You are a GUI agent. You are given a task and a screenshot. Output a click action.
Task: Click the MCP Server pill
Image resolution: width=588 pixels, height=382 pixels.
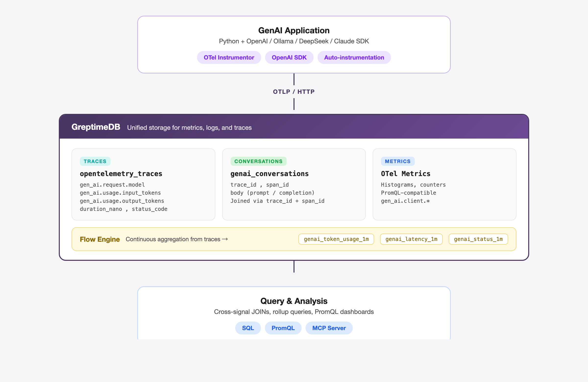coord(329,328)
